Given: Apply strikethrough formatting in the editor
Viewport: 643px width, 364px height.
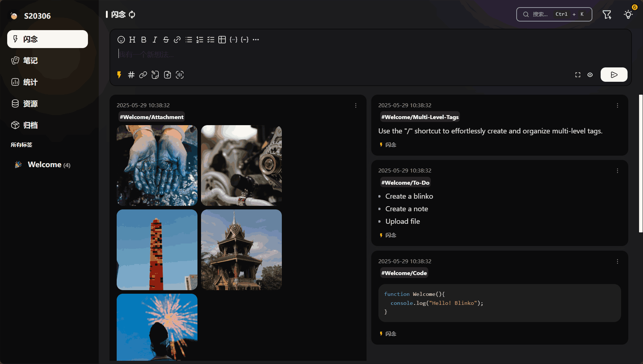Looking at the screenshot, I should [x=166, y=40].
